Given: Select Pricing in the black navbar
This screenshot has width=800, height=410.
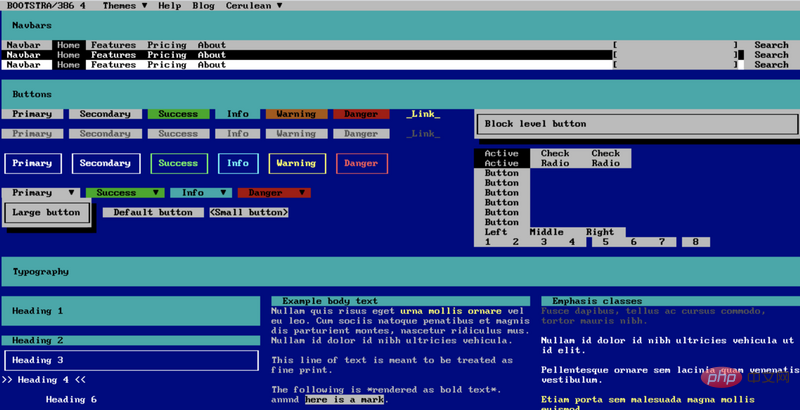Looking at the screenshot, I should [167, 55].
